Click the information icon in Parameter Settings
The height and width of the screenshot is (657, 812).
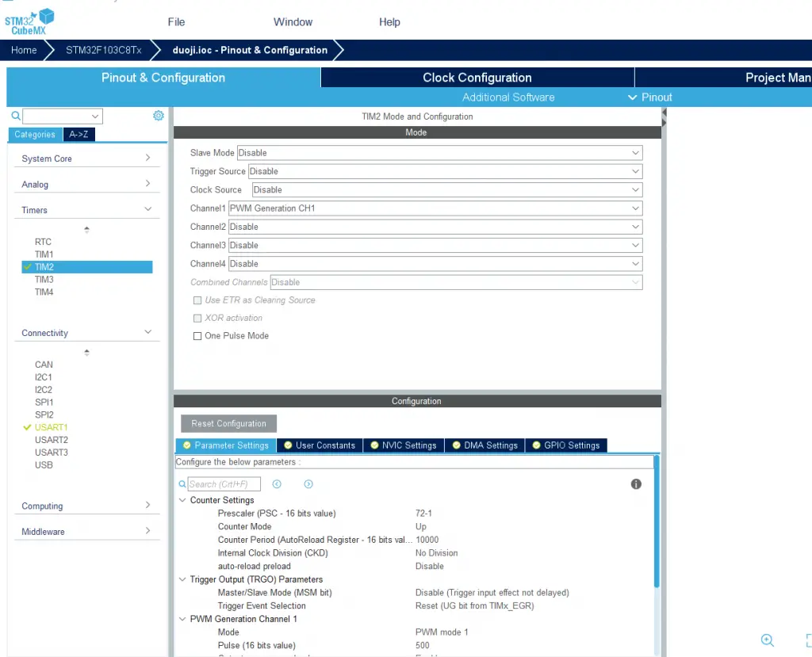636,484
